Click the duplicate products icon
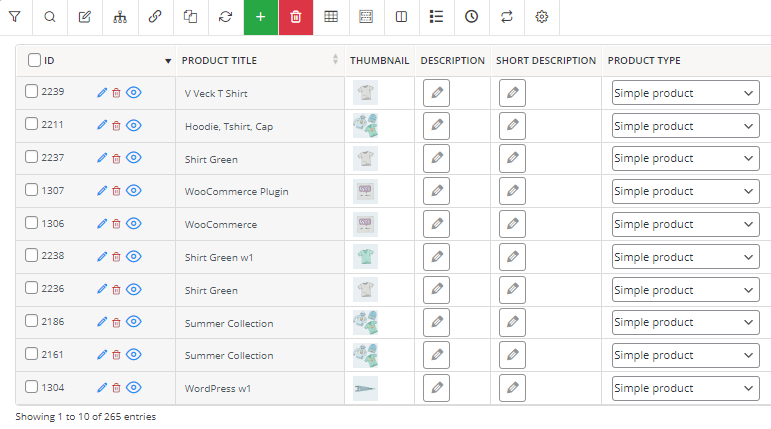 pos(190,17)
